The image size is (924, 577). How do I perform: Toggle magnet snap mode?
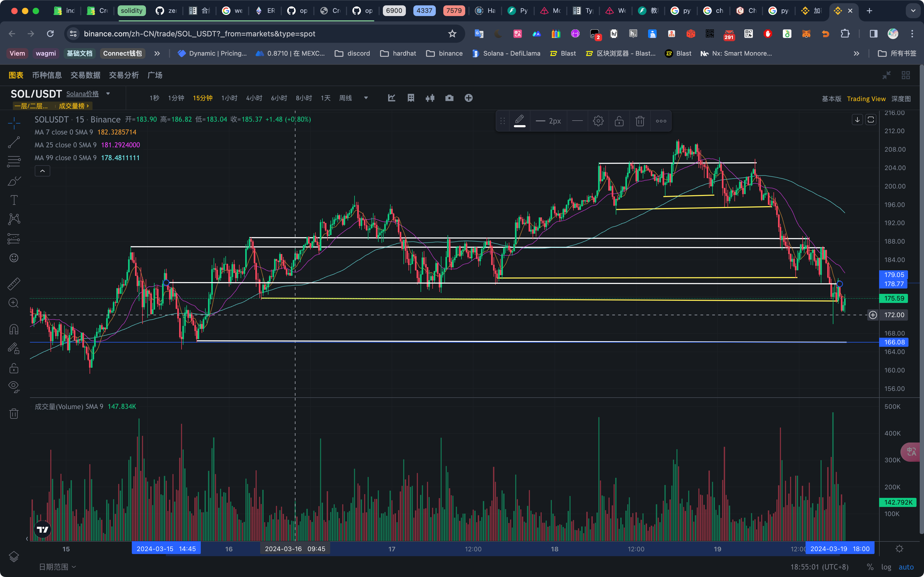coord(14,329)
